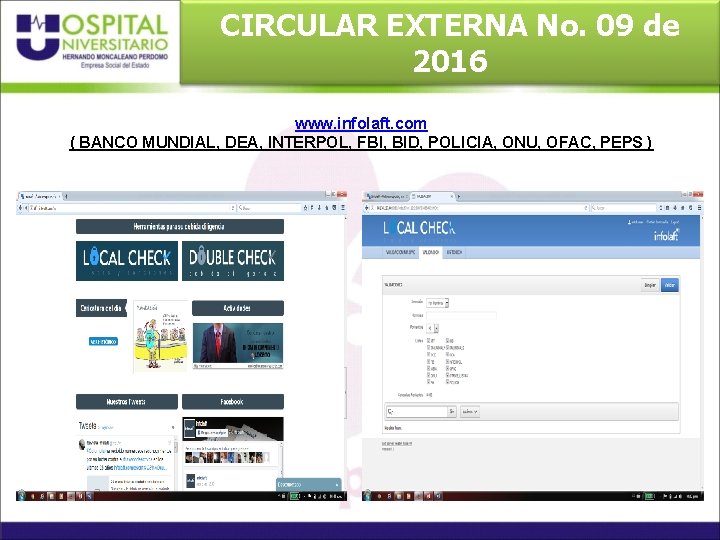
Task: Select the second tab in right browser window
Action: coord(432,196)
